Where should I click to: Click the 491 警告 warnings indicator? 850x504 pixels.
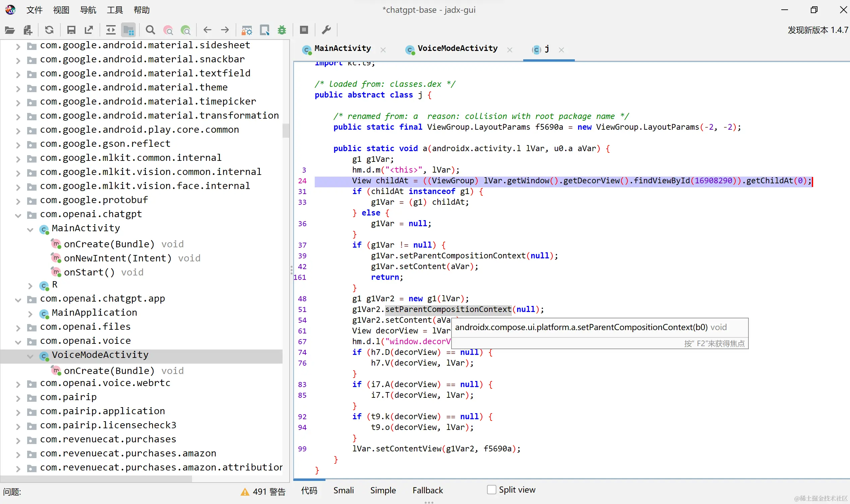pos(263,492)
